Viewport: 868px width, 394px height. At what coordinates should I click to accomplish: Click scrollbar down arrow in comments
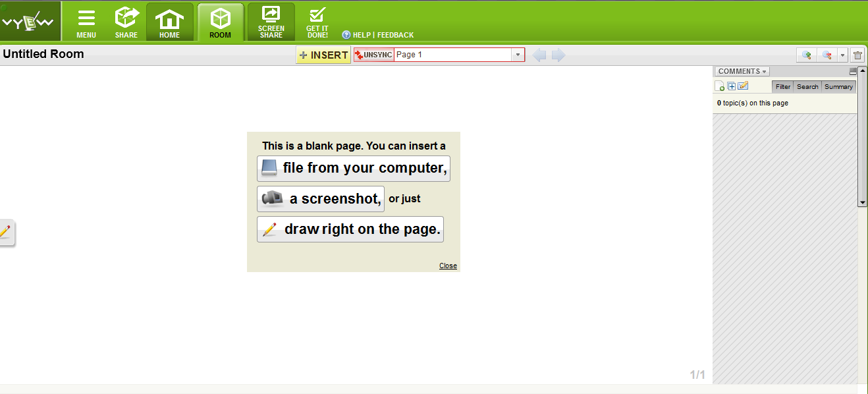[x=863, y=202]
